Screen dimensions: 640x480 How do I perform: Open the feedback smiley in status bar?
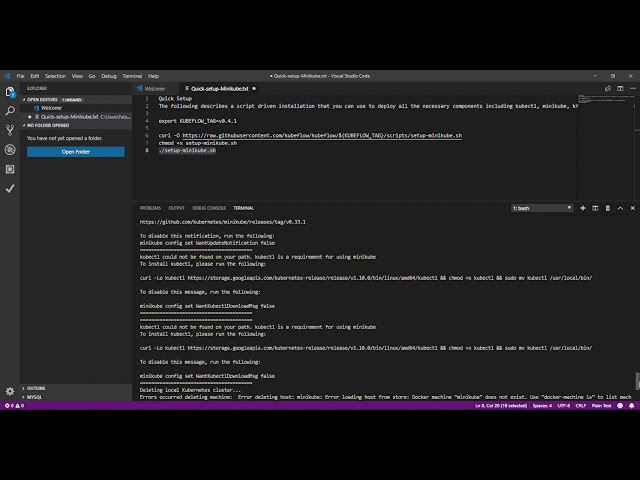(x=620, y=406)
